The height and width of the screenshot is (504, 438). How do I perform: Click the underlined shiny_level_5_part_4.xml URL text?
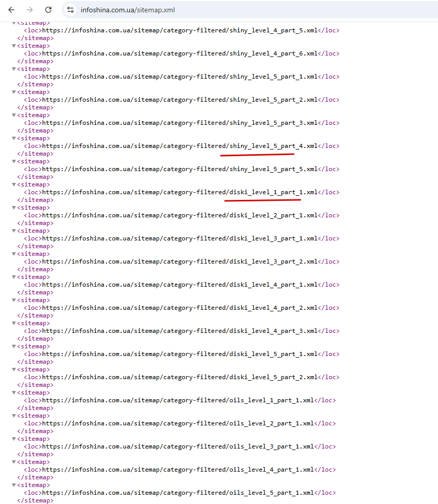[x=180, y=146]
